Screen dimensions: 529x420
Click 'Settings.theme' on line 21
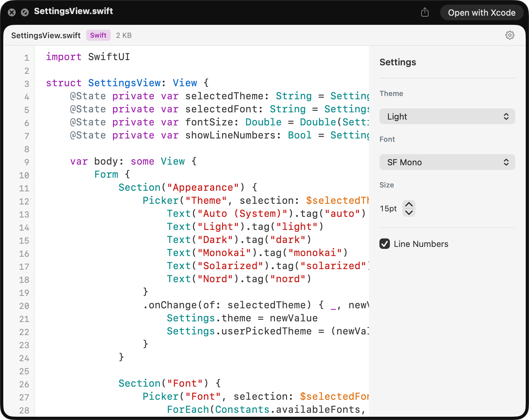209,318
